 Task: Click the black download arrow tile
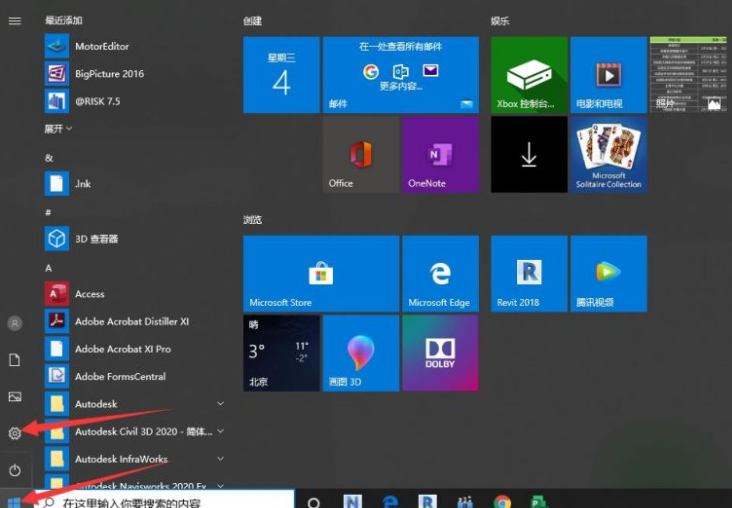(x=529, y=154)
